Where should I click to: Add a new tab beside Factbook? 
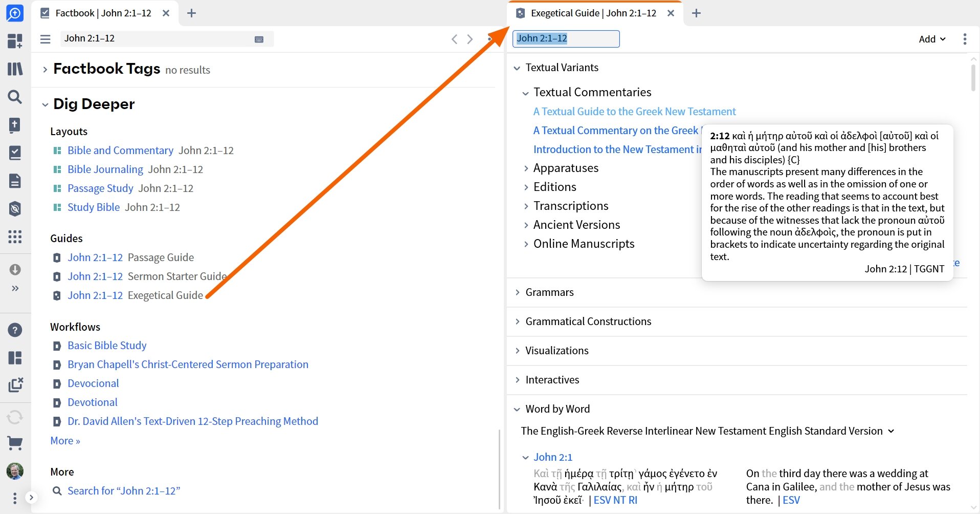point(192,13)
